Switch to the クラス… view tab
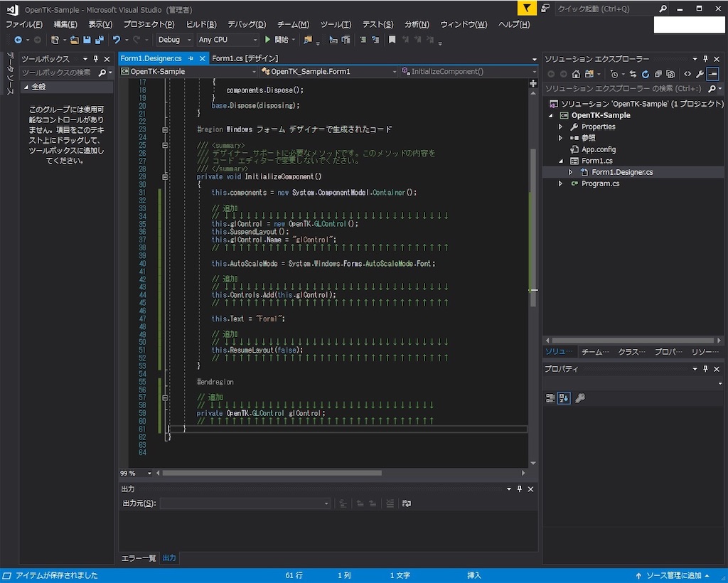 pyautogui.click(x=631, y=353)
